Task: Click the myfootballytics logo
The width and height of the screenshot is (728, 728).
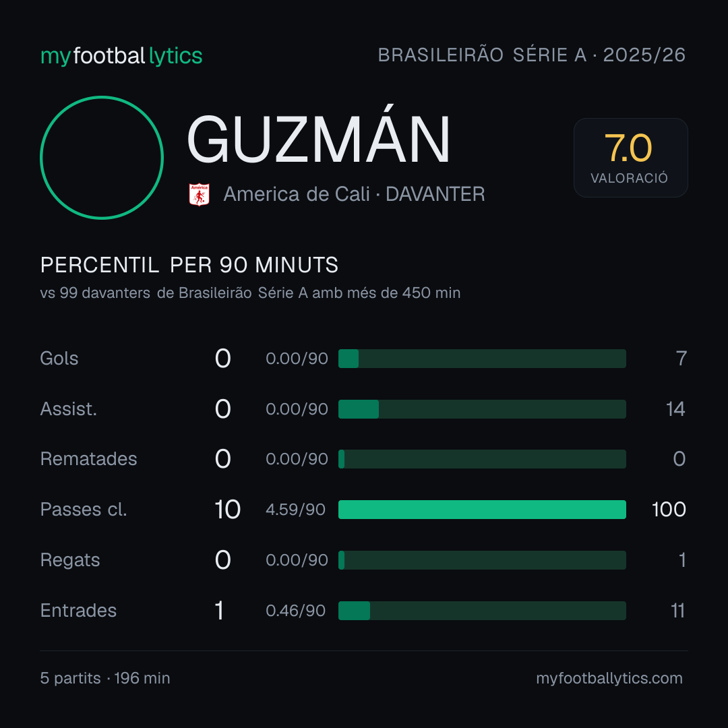Action: (121, 56)
